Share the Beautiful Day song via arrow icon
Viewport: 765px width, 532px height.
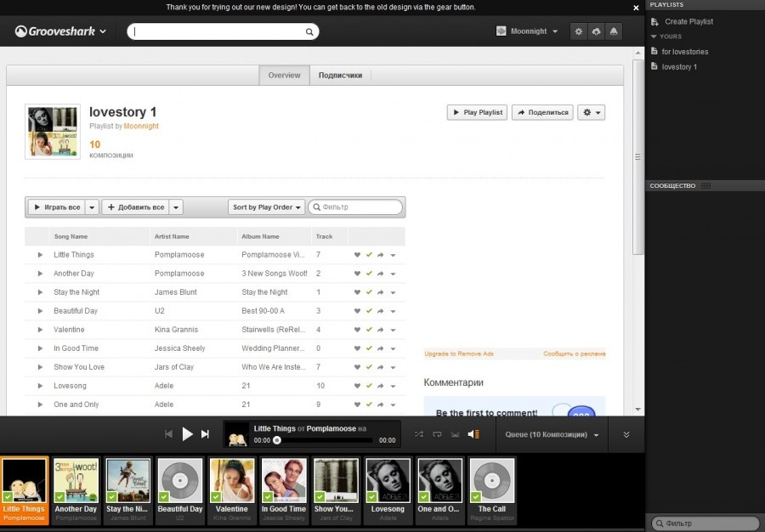coord(381,311)
